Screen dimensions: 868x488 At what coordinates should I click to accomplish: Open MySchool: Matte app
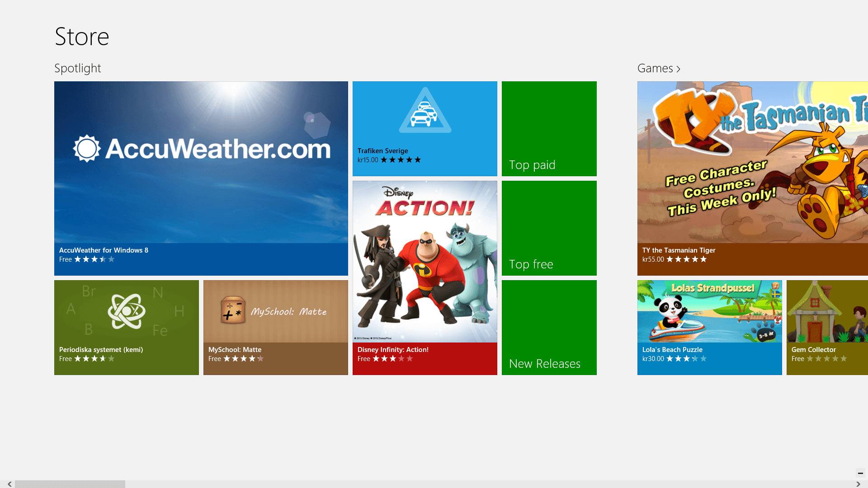tap(275, 327)
